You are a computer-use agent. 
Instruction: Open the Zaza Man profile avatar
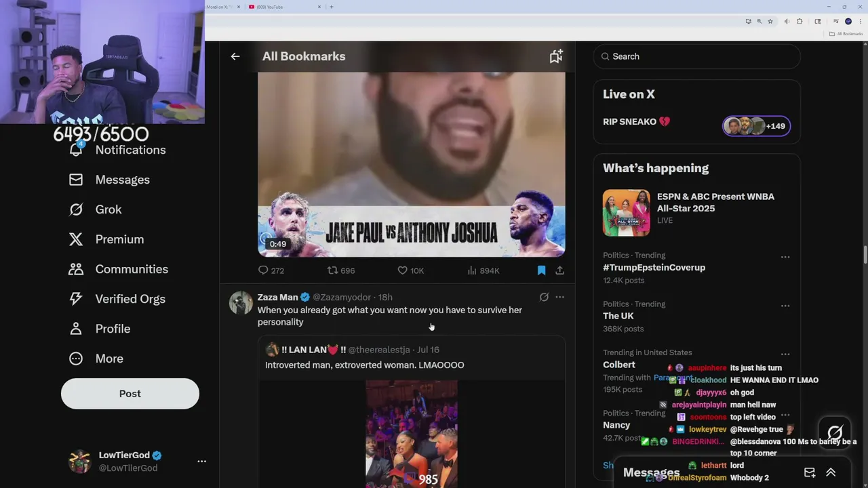[241, 303]
